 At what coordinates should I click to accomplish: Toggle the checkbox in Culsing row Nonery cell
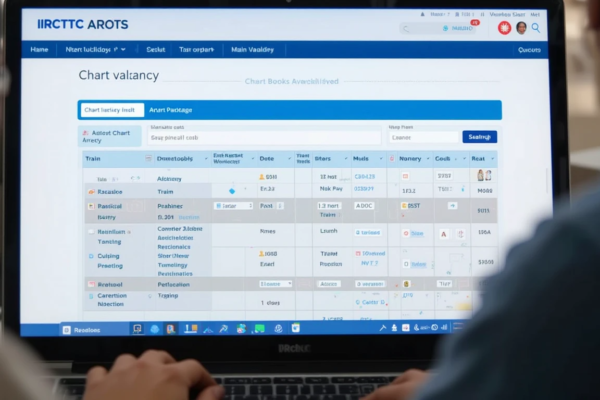(406, 264)
